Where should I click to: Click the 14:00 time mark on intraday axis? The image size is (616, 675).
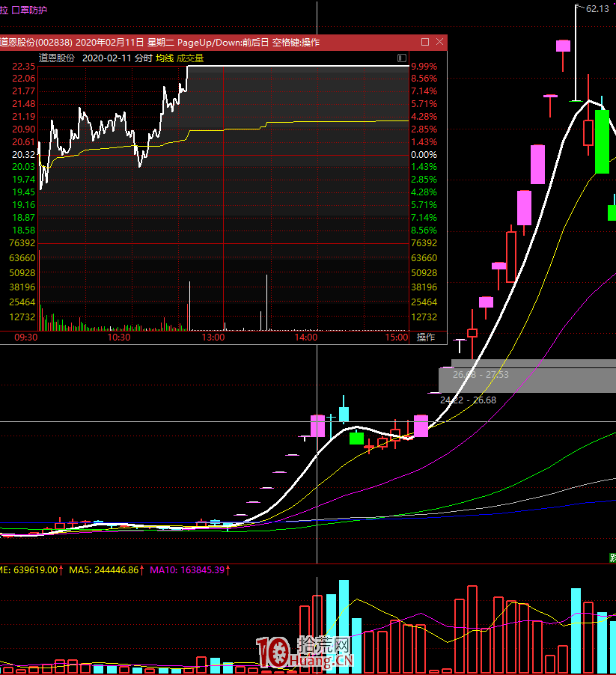(x=306, y=337)
